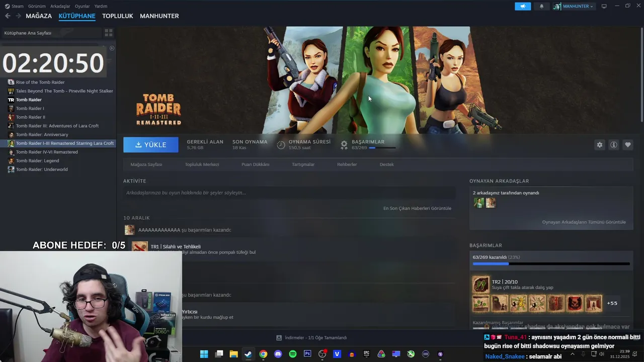The width and height of the screenshot is (644, 362).
Task: Open the Topluluk Merkezi tab
Action: click(202, 164)
